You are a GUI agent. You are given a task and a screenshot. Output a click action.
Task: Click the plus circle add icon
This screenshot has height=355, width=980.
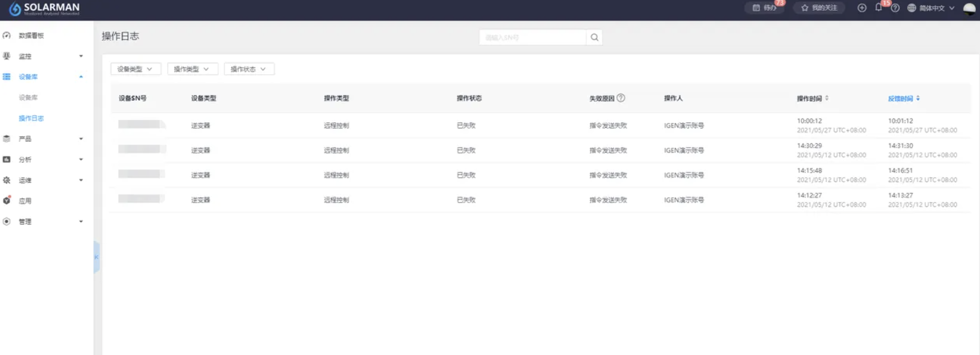click(x=862, y=8)
